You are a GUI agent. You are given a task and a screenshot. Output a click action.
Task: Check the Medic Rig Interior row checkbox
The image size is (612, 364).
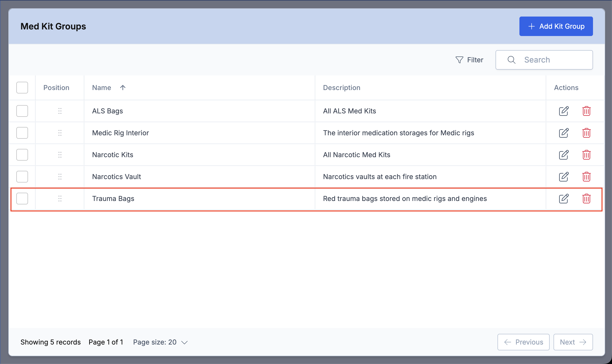tap(22, 133)
